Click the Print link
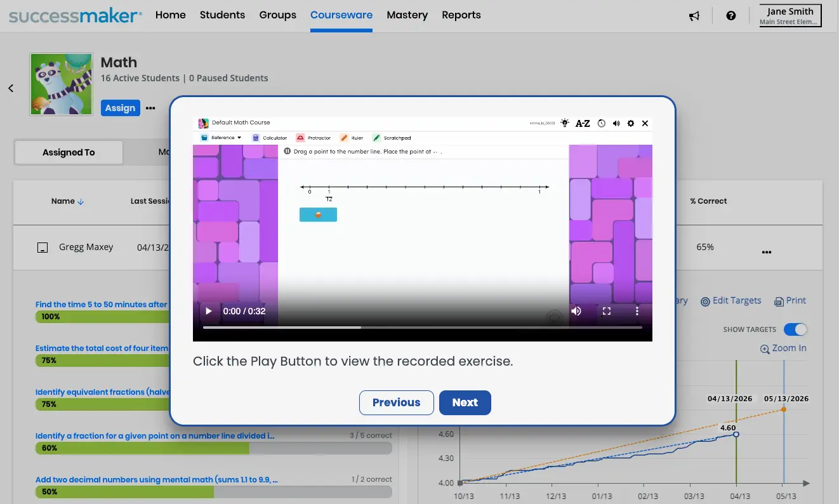 (790, 301)
